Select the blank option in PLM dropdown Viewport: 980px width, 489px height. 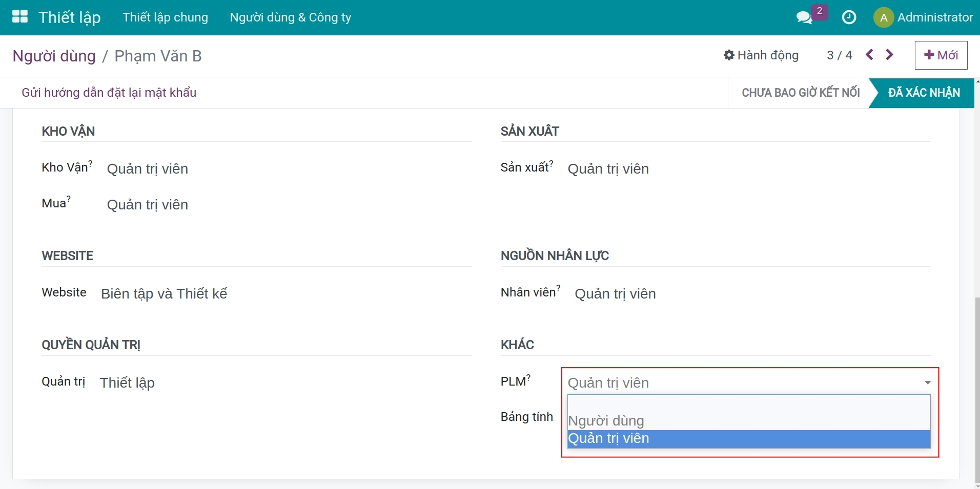pyautogui.click(x=749, y=403)
